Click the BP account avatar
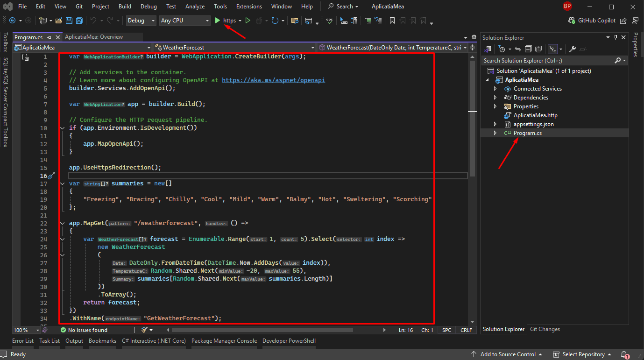The image size is (644, 360). coord(567,6)
